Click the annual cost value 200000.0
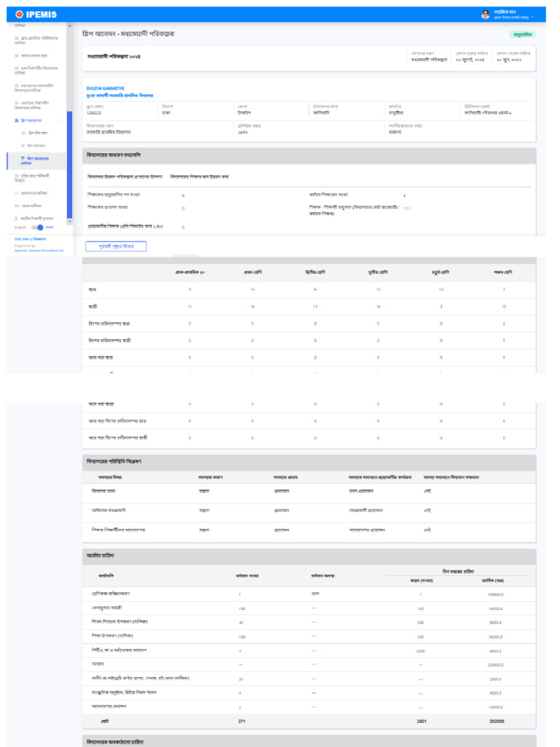The width and height of the screenshot is (560, 747). pyautogui.click(x=495, y=665)
